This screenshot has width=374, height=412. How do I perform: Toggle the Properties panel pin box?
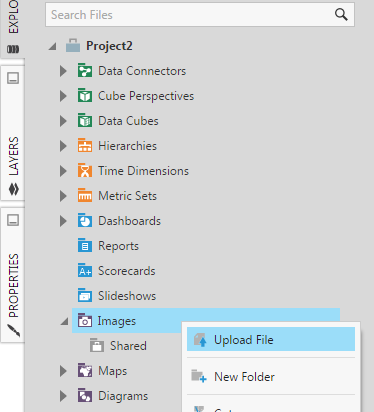click(x=13, y=220)
